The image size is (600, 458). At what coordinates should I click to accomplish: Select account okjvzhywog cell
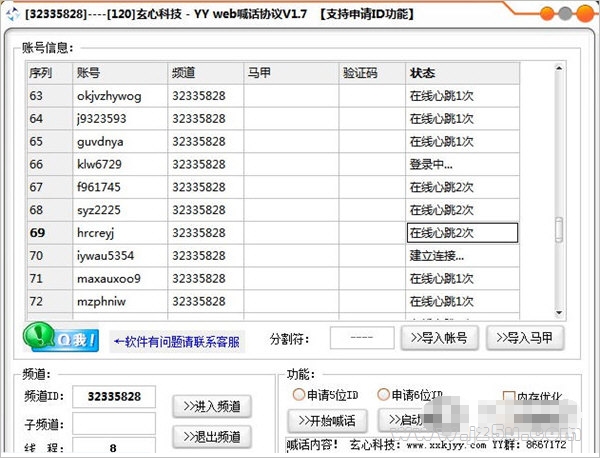120,96
